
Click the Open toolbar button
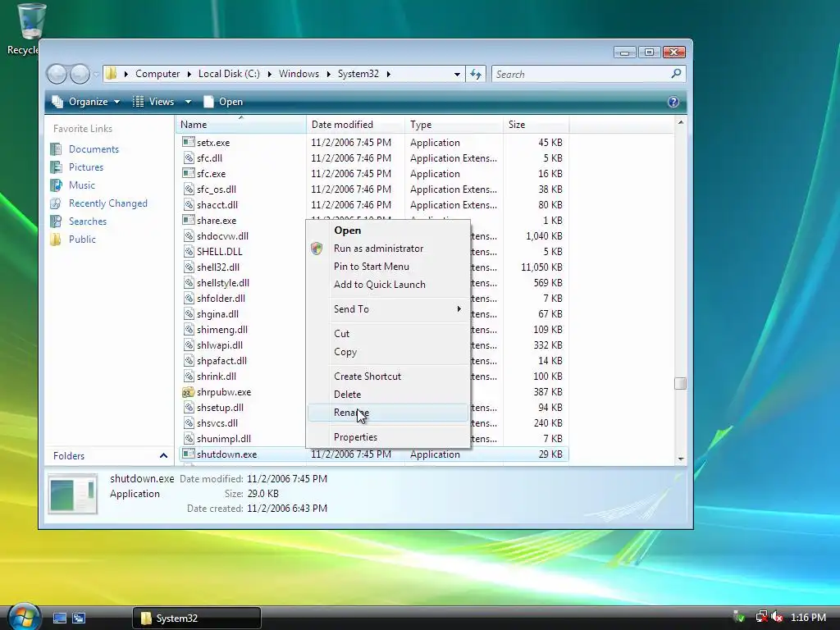click(223, 102)
